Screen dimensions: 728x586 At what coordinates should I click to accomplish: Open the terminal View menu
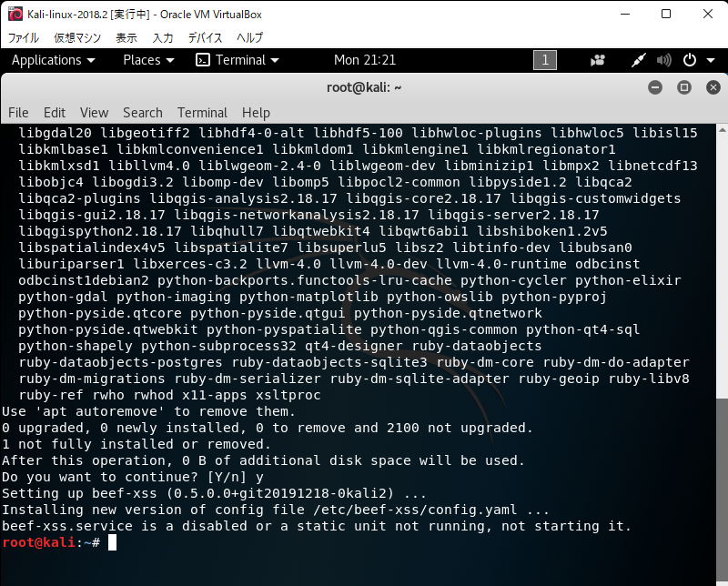pyautogui.click(x=94, y=113)
